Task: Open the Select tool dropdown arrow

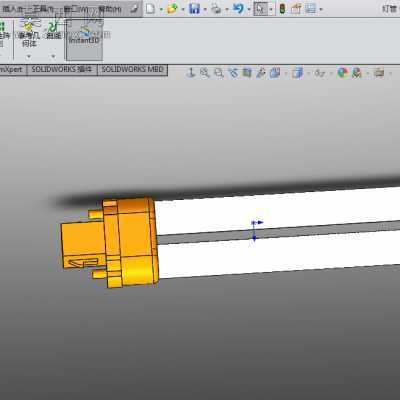Action: [x=271, y=9]
